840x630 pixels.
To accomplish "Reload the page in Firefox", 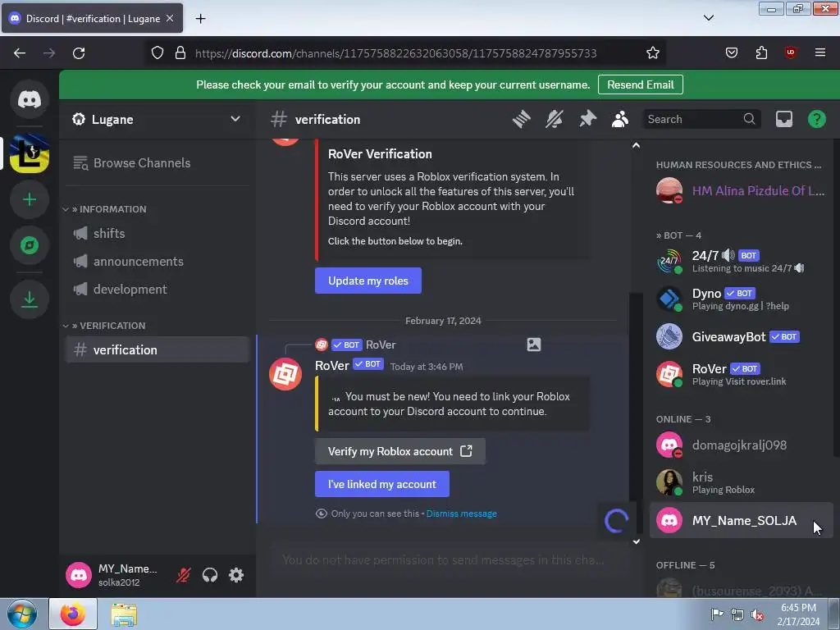I will click(79, 53).
